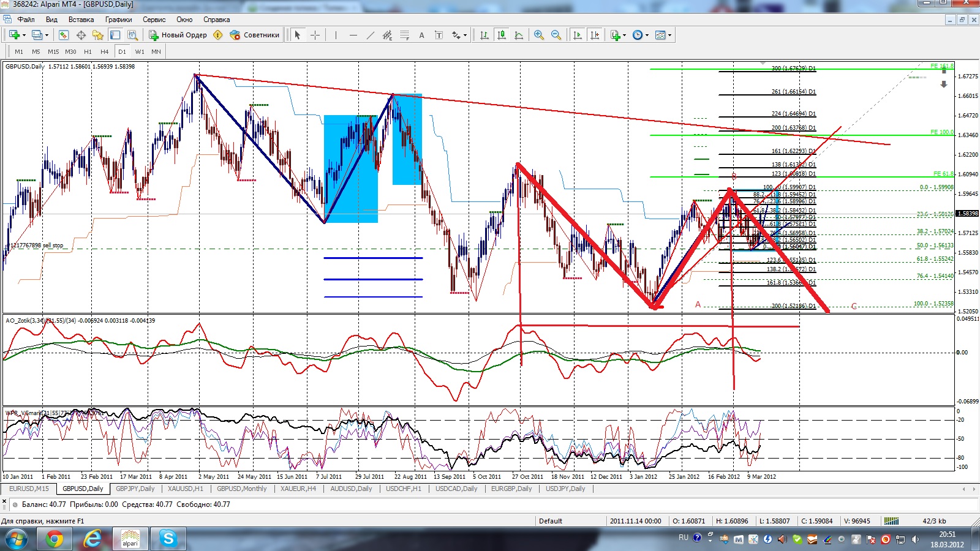Switch to the GBPJPY,Daily chart tab

click(x=135, y=489)
